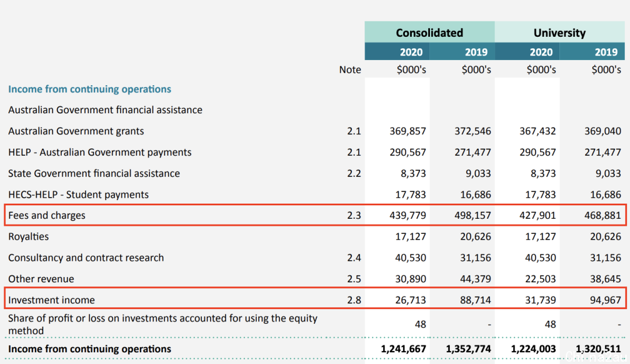Select Fees and charges value "498,157"

473,215
